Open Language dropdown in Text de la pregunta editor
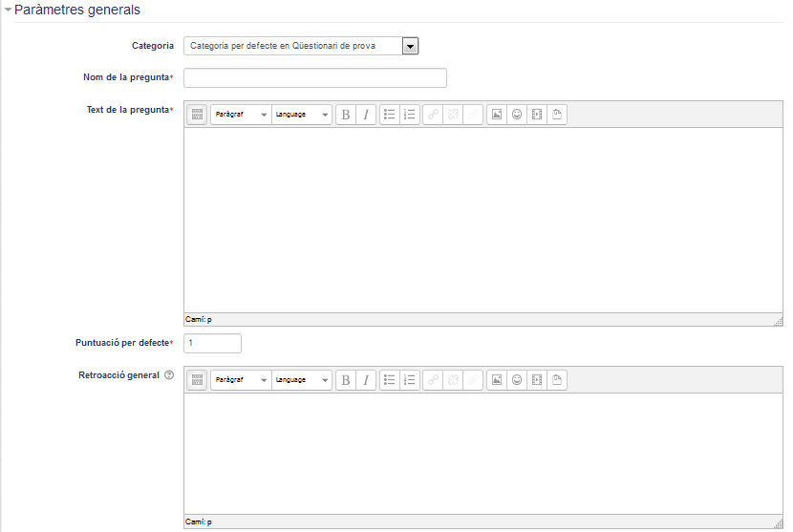Viewport: 793px width, 532px height. coord(301,115)
